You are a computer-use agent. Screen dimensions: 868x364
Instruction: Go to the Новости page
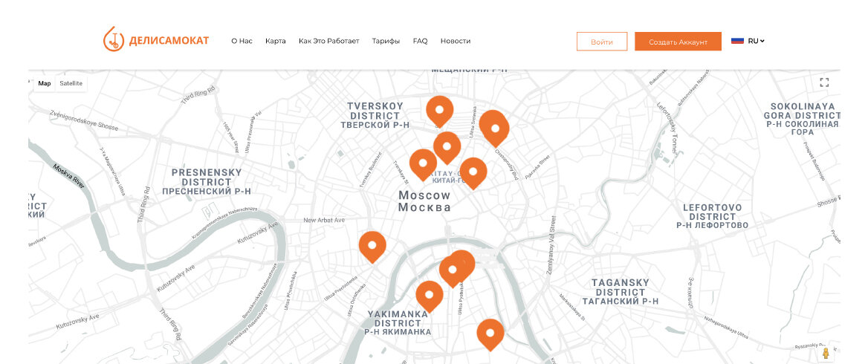pos(456,41)
